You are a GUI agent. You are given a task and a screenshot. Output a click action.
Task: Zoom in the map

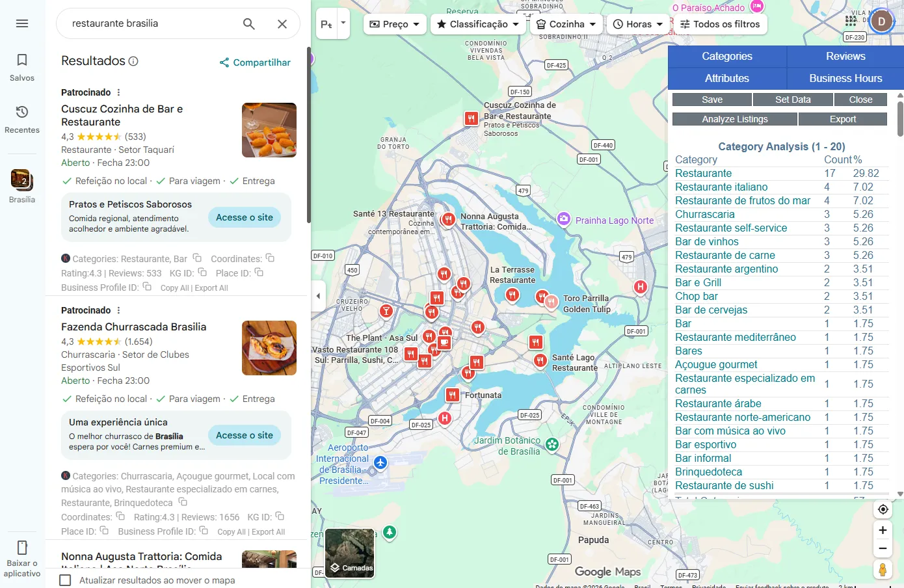coord(883,530)
